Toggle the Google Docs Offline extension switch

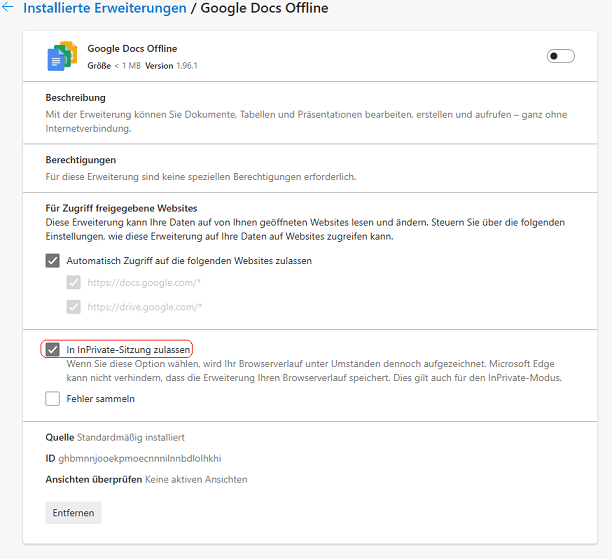pos(560,56)
